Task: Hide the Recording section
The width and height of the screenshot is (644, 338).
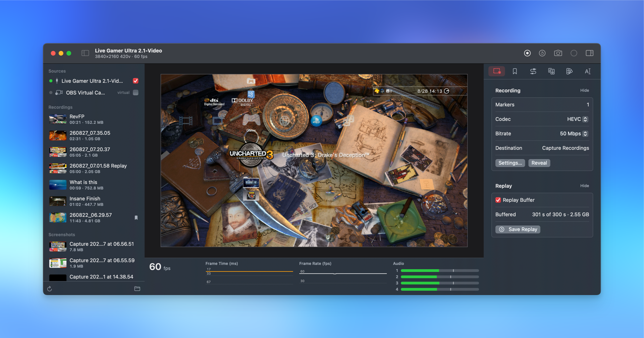Action: point(585,91)
